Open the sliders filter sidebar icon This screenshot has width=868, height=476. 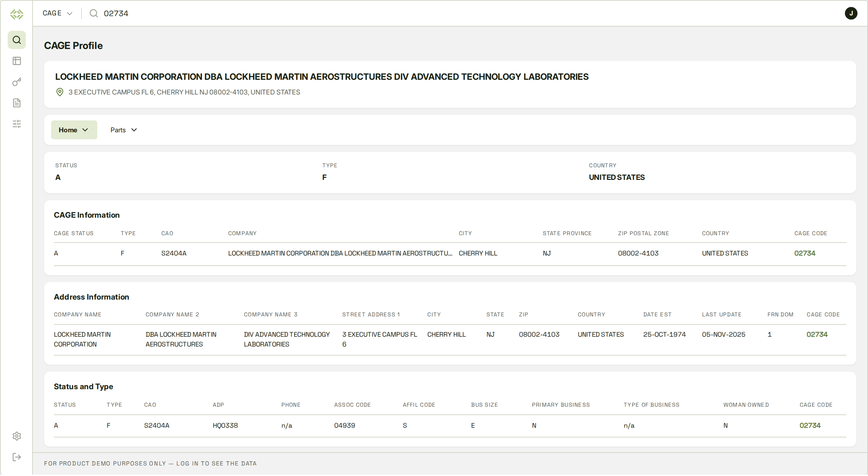click(x=17, y=124)
